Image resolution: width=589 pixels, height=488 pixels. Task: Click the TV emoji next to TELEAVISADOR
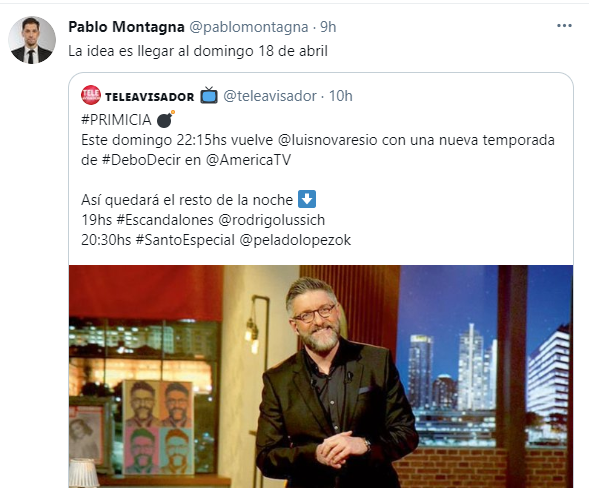209,95
